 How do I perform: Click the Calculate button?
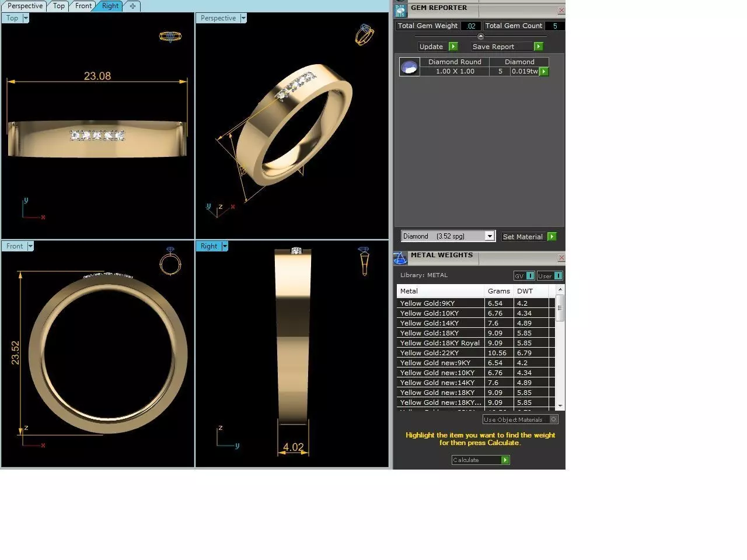click(480, 460)
